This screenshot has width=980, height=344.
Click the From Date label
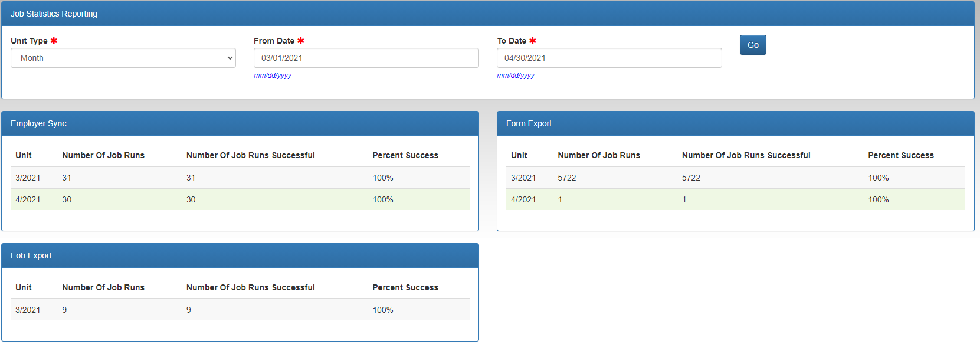pyautogui.click(x=274, y=41)
